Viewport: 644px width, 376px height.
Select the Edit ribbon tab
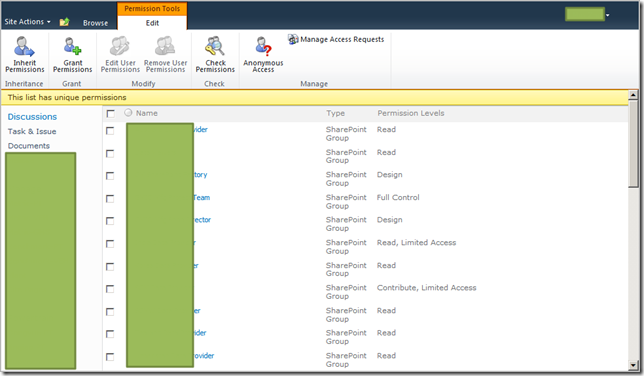152,23
